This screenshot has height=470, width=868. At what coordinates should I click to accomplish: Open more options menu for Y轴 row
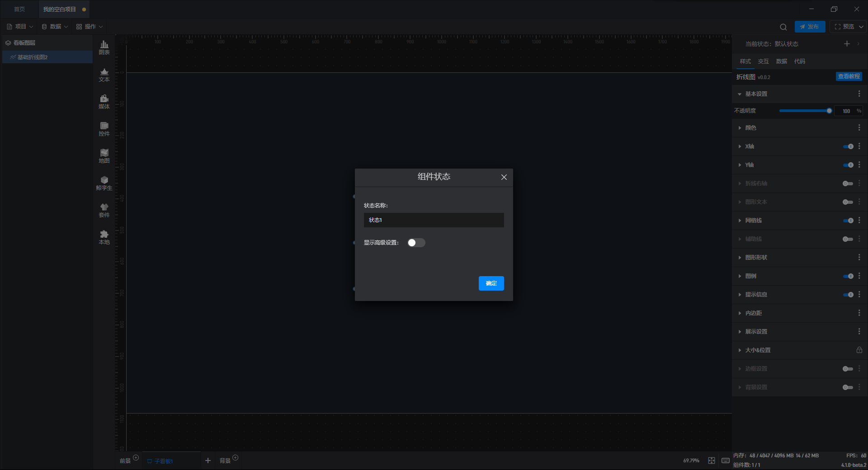(x=859, y=164)
